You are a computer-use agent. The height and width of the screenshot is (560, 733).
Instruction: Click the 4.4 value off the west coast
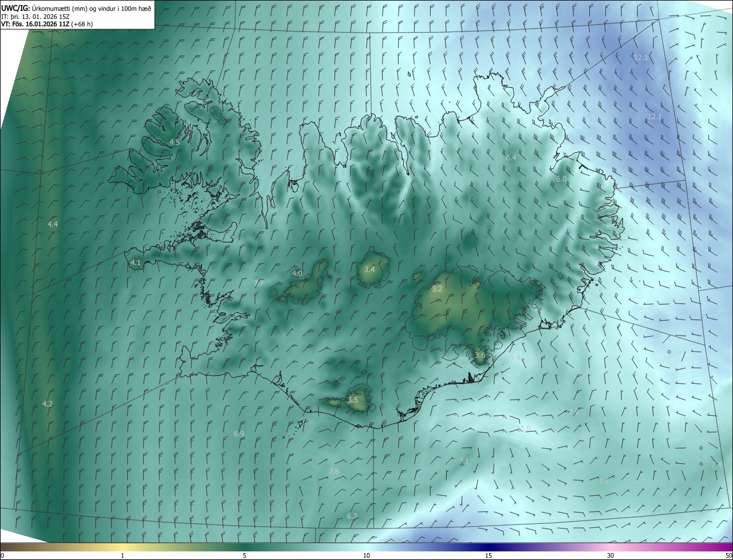(53, 224)
